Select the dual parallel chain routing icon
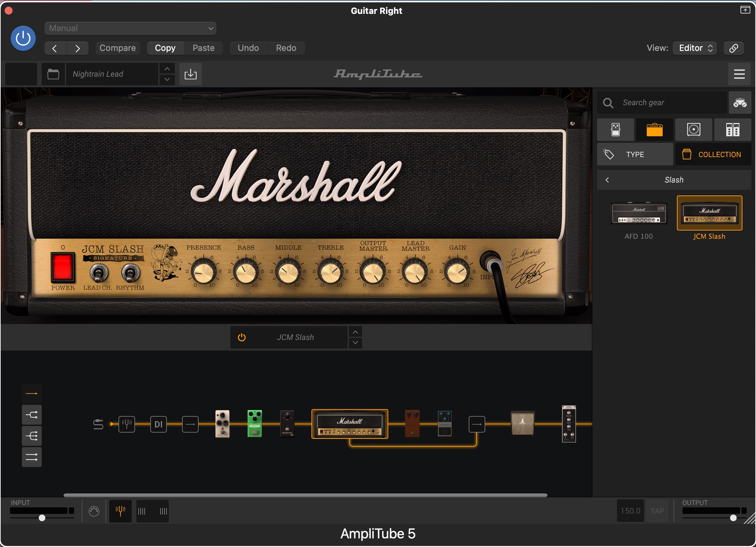 32,457
